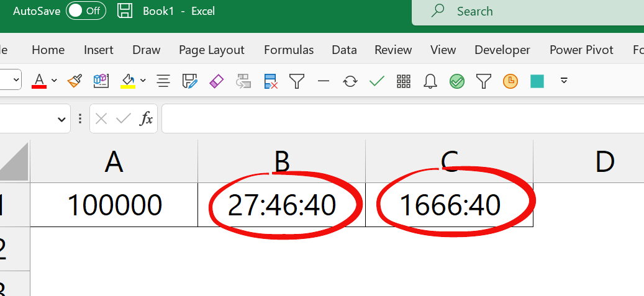
Task: Expand the font box dropdown before font color
Action: tap(16, 81)
